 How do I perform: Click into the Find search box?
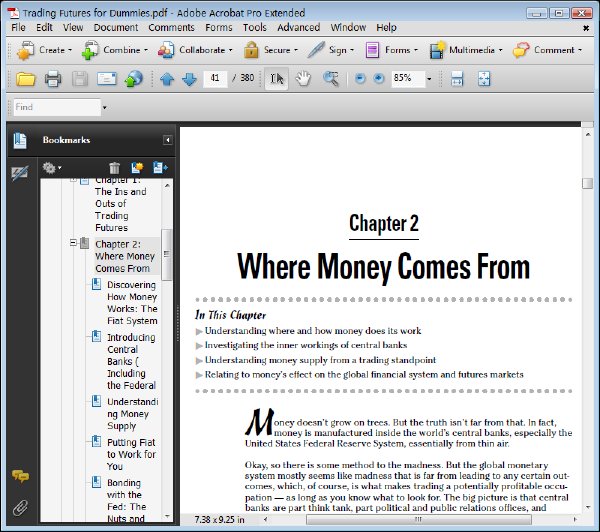tap(57, 108)
